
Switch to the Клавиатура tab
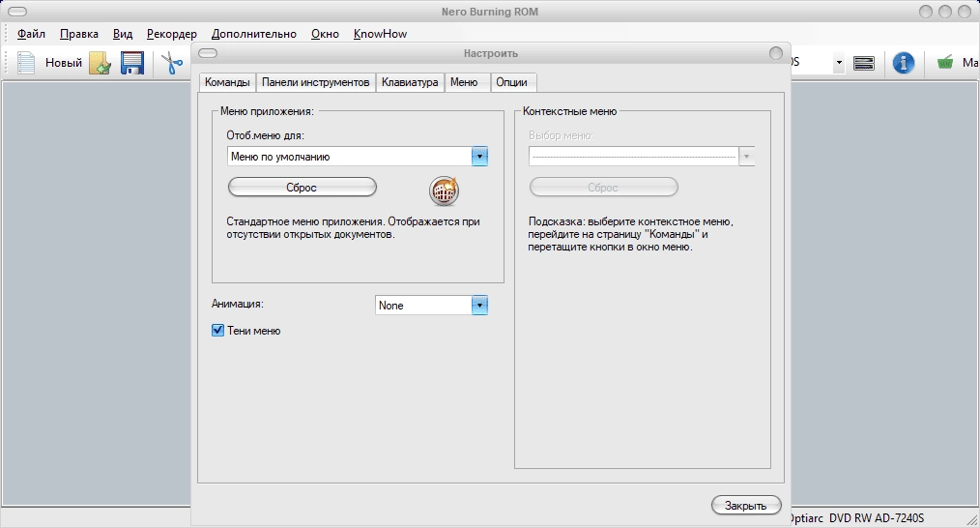[x=410, y=82]
